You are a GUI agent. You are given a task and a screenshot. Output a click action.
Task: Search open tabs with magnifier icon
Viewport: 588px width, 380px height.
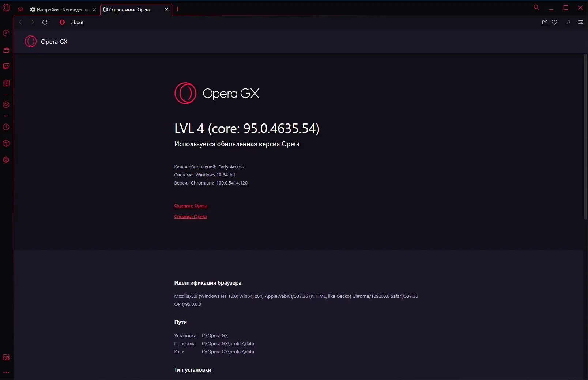coord(536,7)
